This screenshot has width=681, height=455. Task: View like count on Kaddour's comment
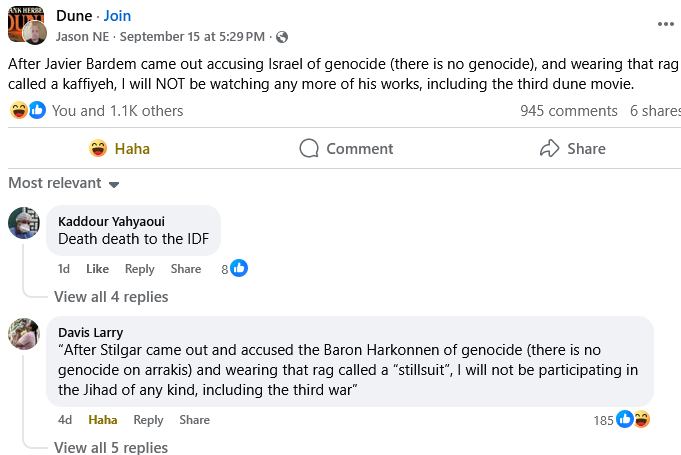pos(234,268)
